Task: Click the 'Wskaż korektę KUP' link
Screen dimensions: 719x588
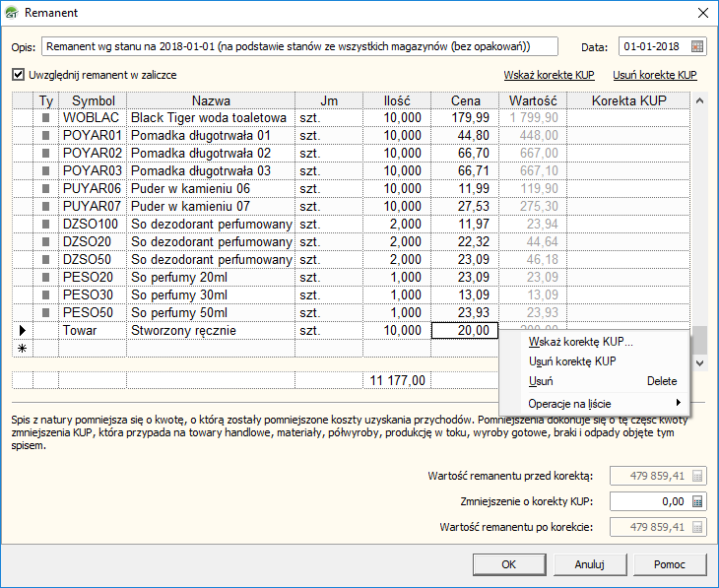Action: click(x=549, y=75)
